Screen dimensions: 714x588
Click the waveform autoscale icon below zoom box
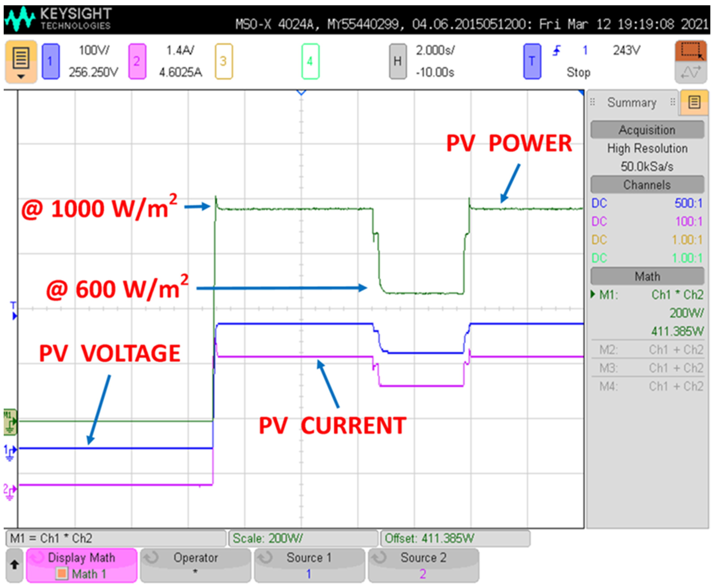coord(691,72)
